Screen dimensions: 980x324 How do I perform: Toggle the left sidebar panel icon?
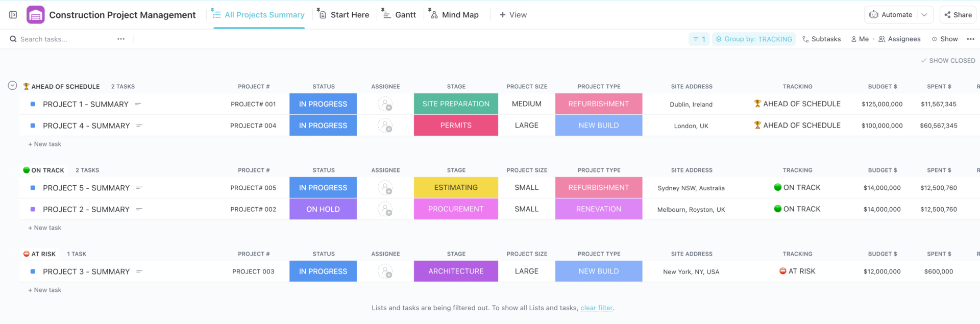point(13,15)
